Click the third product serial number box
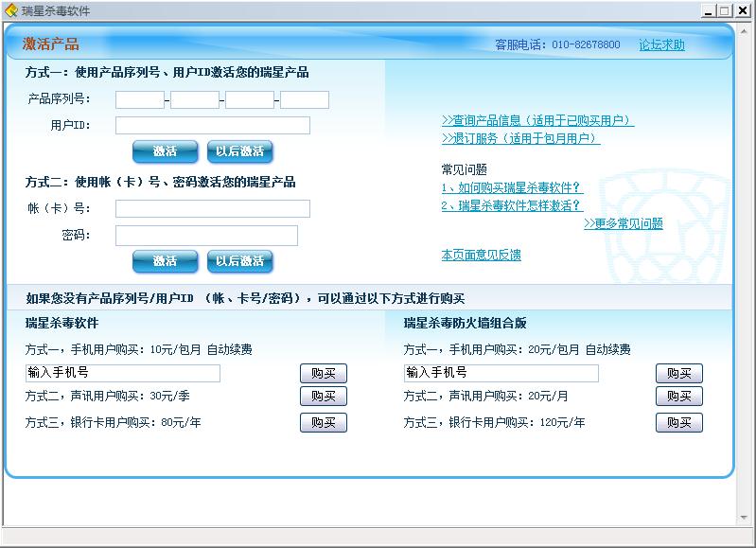This screenshot has height=548, width=756. [250, 100]
